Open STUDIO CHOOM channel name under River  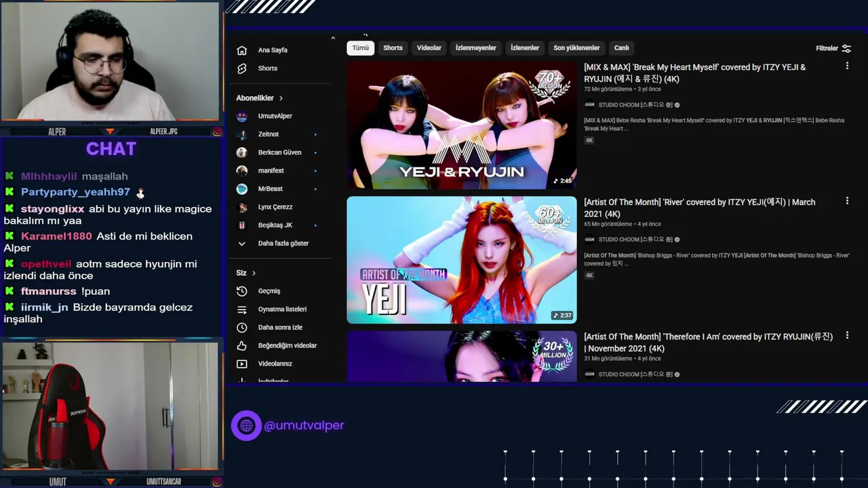click(635, 240)
